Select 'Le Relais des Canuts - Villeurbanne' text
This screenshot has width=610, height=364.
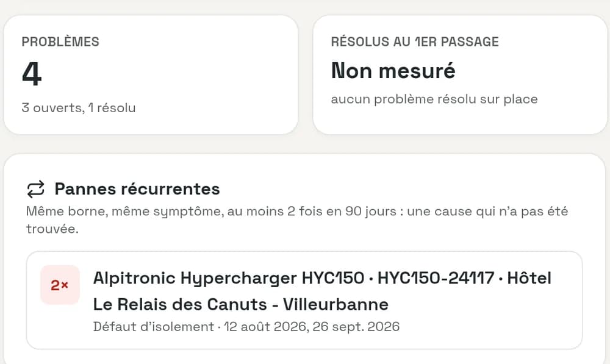point(241,304)
